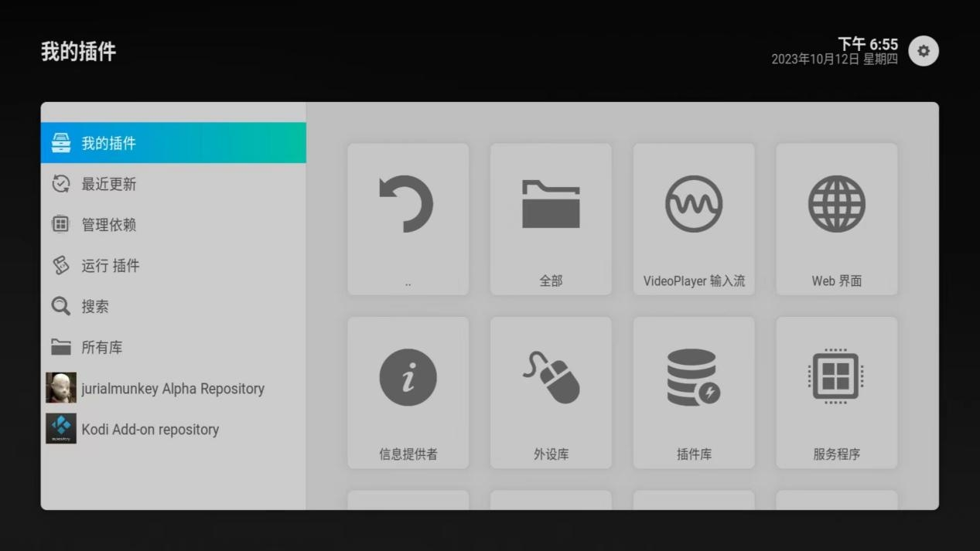Viewport: 980px width, 551px height.
Task: Open the 服务程序 chip tile
Action: (x=836, y=392)
